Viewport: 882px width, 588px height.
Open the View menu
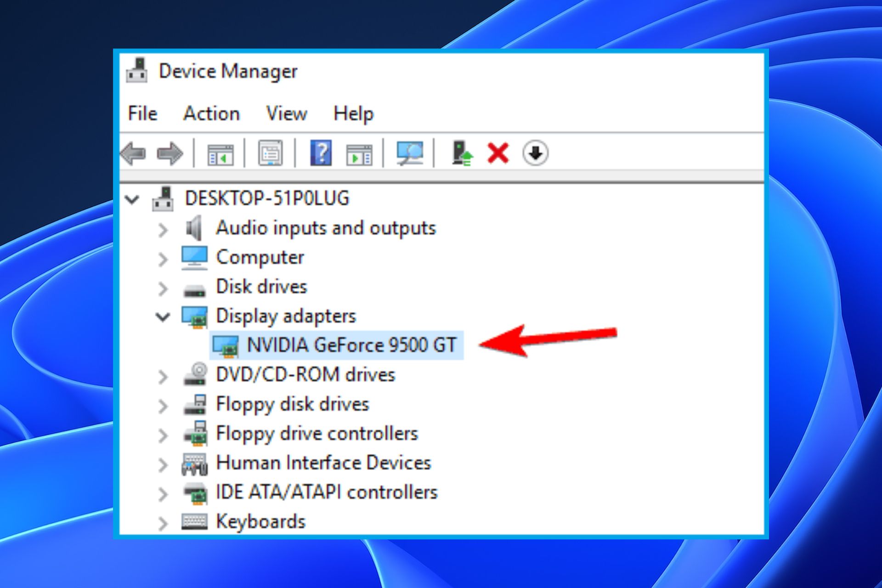pyautogui.click(x=286, y=113)
